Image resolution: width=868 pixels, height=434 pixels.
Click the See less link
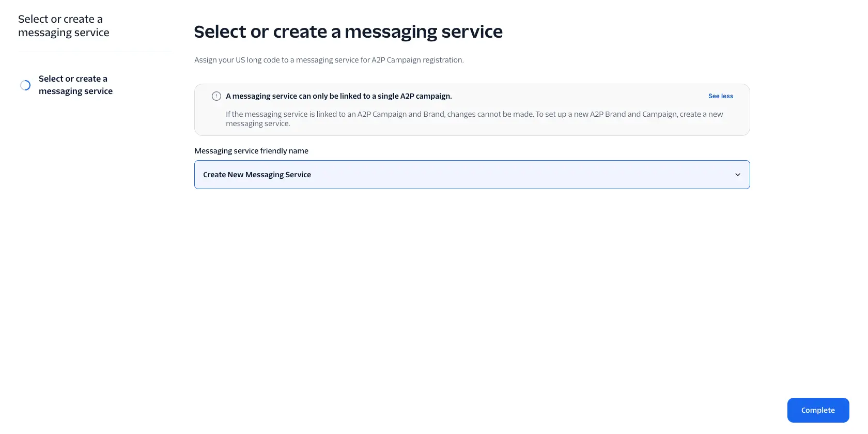coord(720,96)
